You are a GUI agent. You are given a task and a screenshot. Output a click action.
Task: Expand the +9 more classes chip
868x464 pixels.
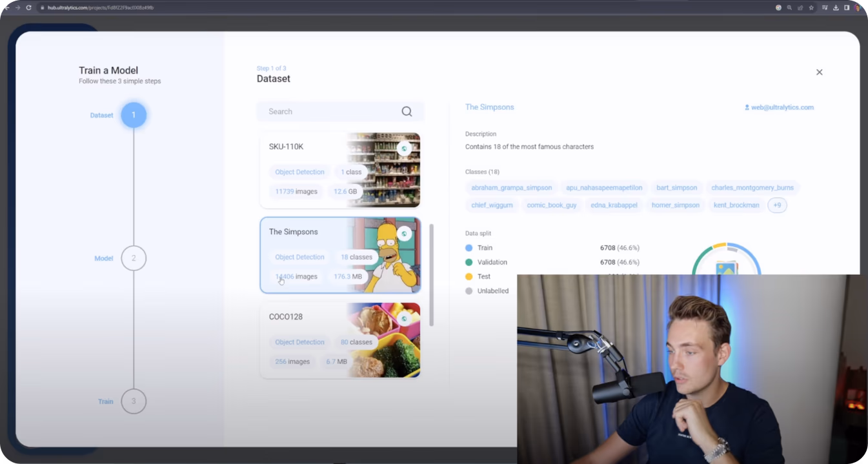pos(777,205)
